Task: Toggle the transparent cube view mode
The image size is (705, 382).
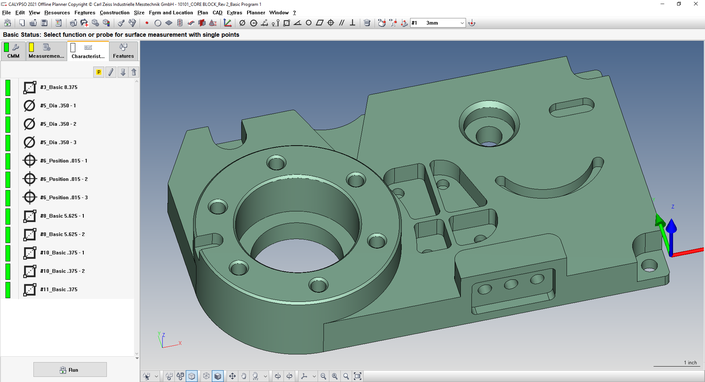Action: [192, 376]
